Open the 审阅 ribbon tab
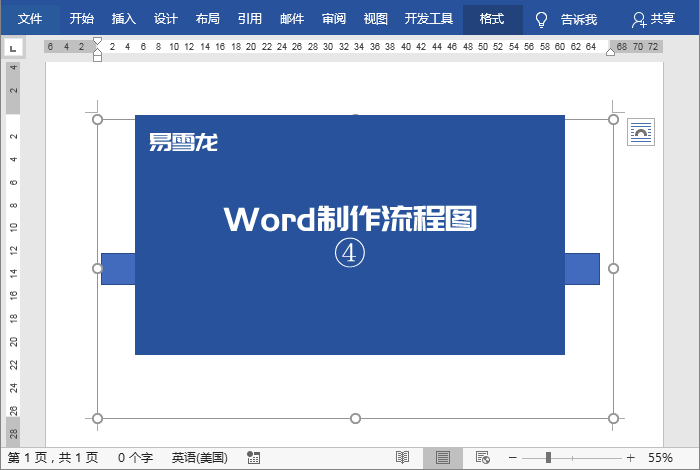 click(x=334, y=19)
